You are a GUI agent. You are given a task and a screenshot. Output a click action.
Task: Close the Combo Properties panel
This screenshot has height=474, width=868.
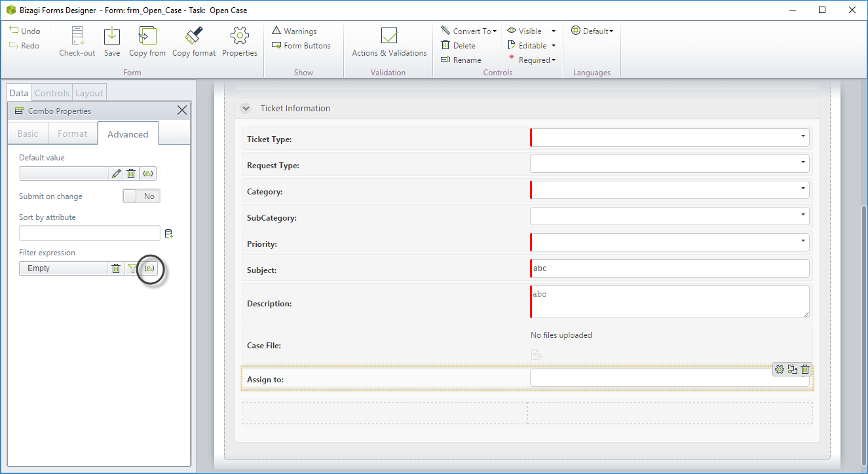click(x=182, y=111)
